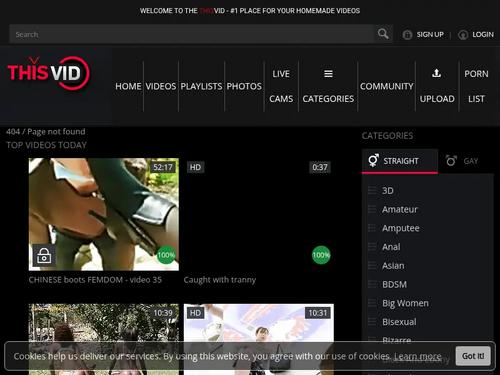Open the Bisexual category
This screenshot has width=500, height=375.
coord(399,322)
